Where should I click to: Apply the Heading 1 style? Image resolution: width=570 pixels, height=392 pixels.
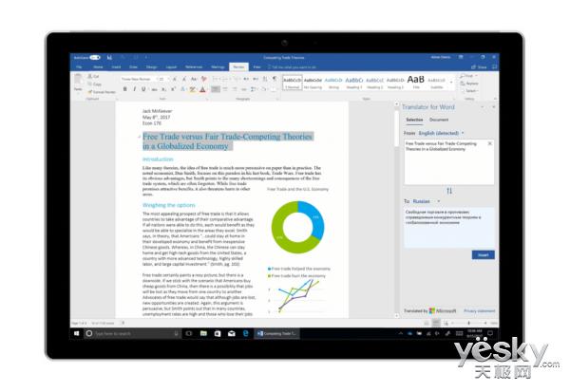coord(353,82)
